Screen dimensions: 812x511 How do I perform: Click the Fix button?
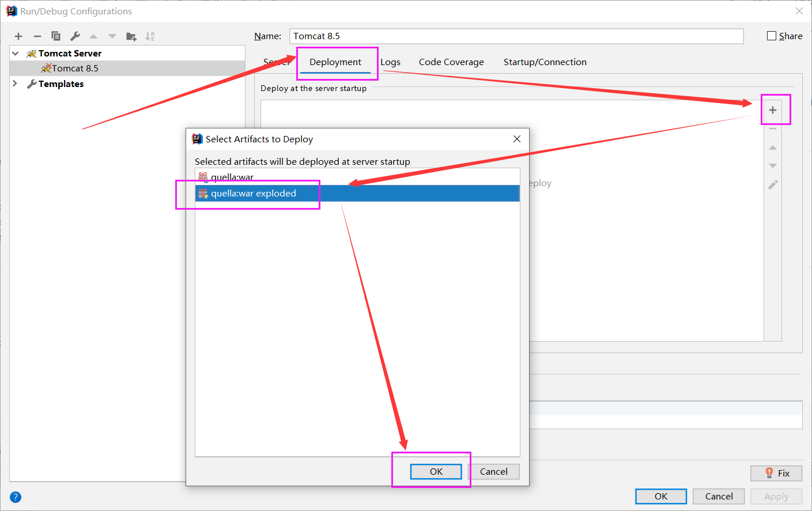point(776,473)
